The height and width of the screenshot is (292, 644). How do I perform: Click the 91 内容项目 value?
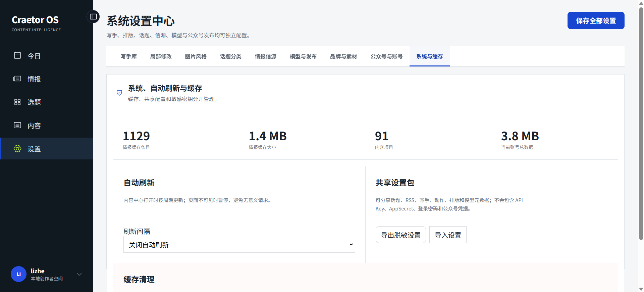[382, 136]
